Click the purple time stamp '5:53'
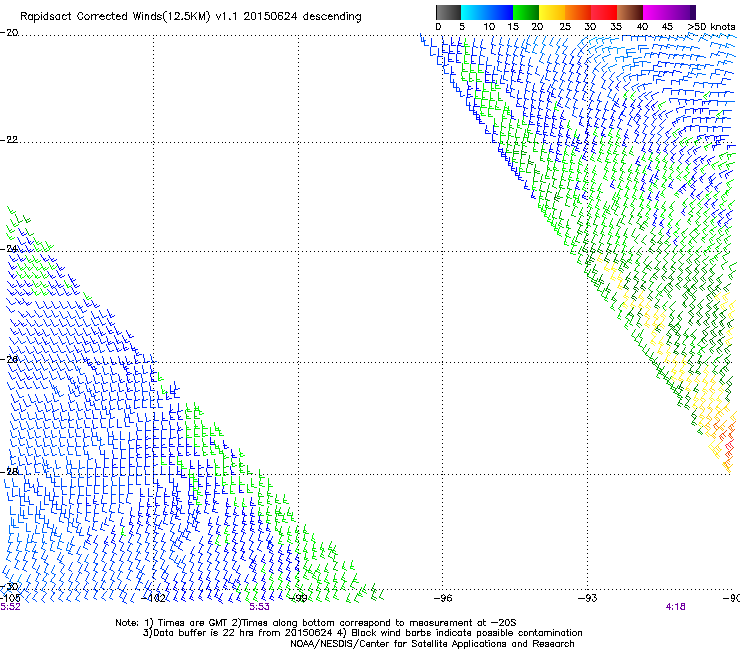Viewport: 740px width, 650px height. pyautogui.click(x=260, y=607)
